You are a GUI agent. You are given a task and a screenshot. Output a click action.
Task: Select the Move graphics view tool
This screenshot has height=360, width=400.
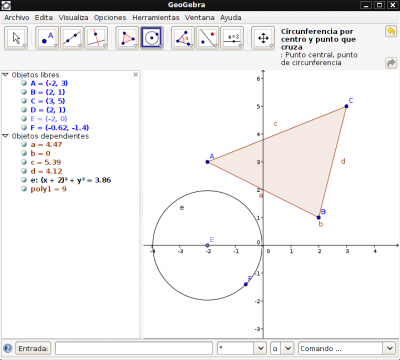pos(263,38)
